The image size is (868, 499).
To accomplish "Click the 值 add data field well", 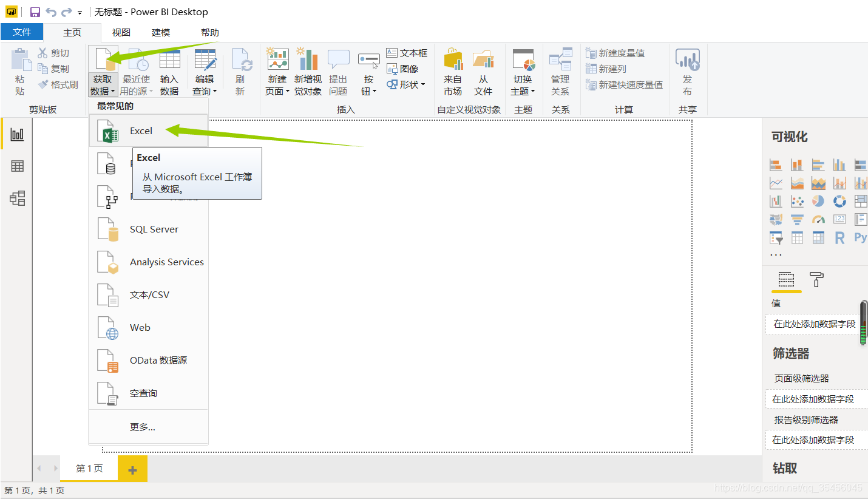I will tap(814, 324).
